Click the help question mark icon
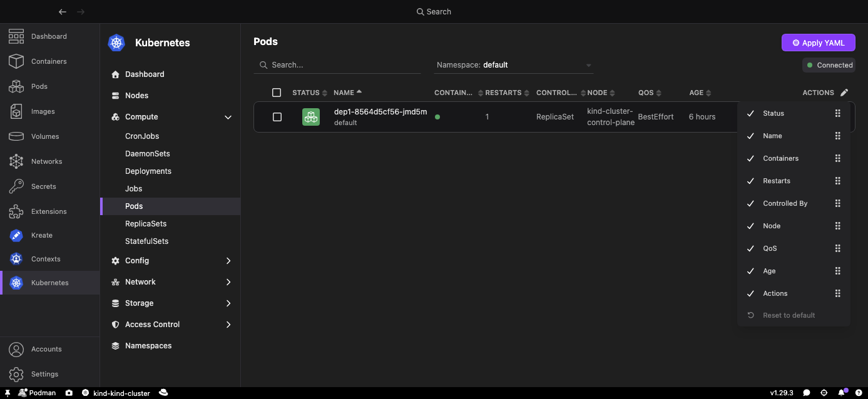Image resolution: width=868 pixels, height=399 pixels. 859,393
